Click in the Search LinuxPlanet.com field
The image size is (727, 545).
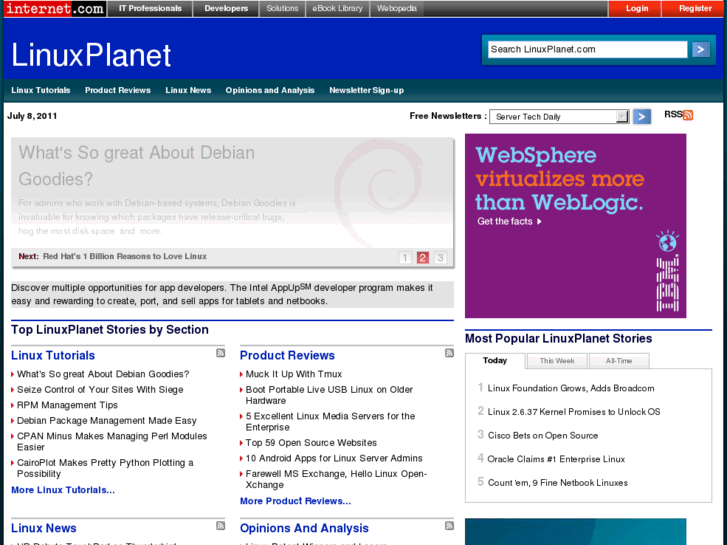pyautogui.click(x=587, y=49)
